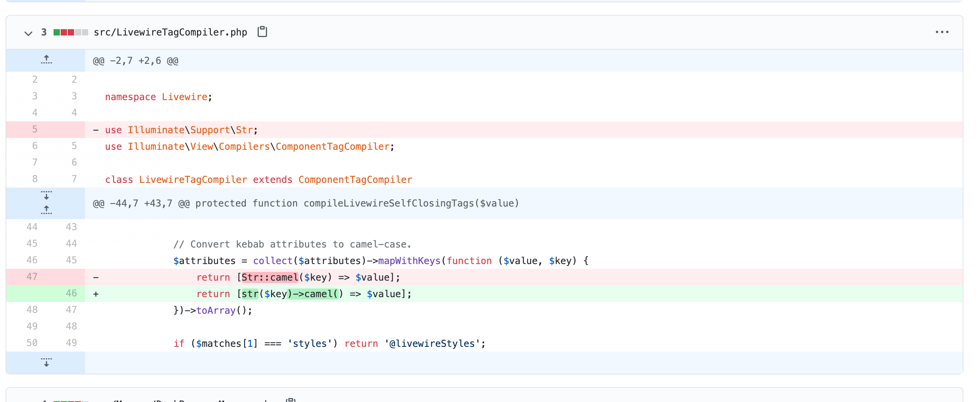Click old line number 44 in the gutter
Image resolution: width=980 pixels, height=402 pixels.
click(32, 227)
